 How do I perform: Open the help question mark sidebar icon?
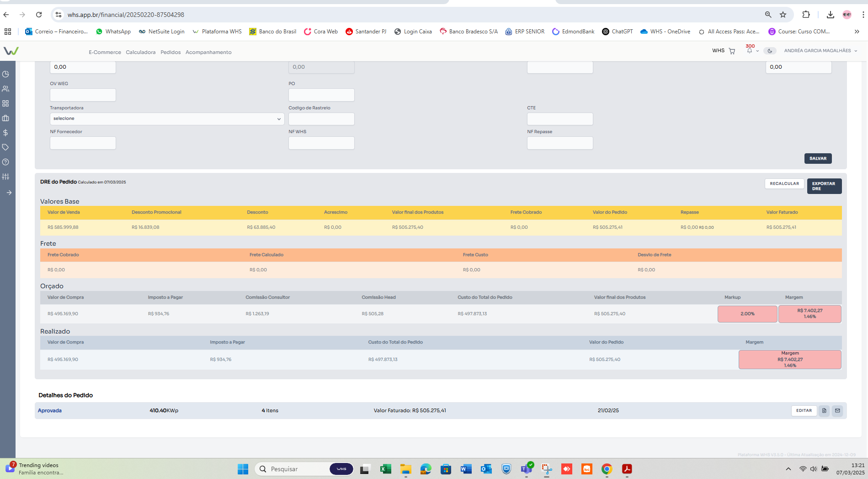click(6, 162)
